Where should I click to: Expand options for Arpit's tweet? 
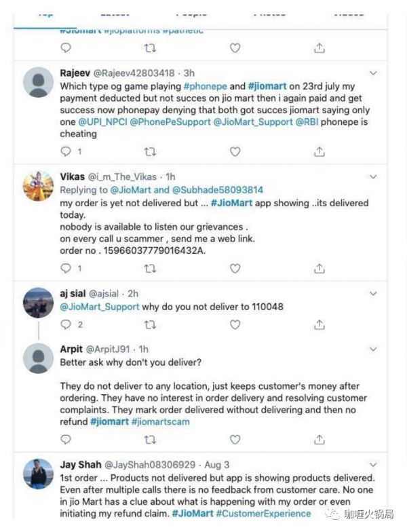[373, 349]
